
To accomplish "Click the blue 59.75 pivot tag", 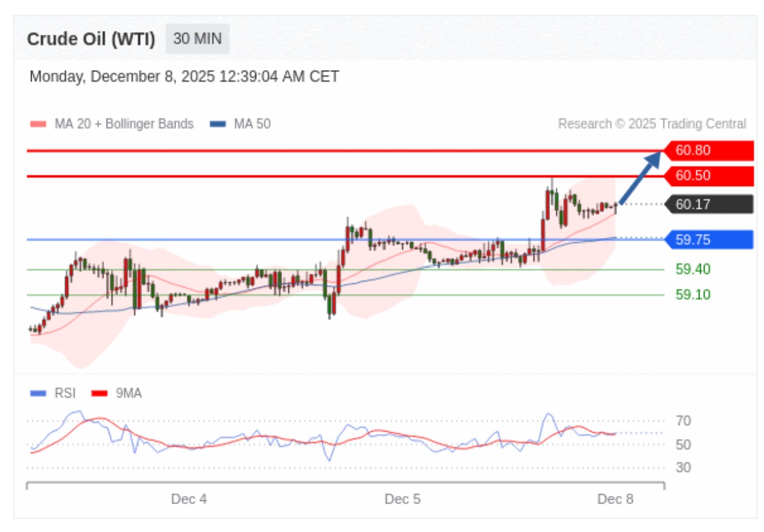I will pos(708,240).
